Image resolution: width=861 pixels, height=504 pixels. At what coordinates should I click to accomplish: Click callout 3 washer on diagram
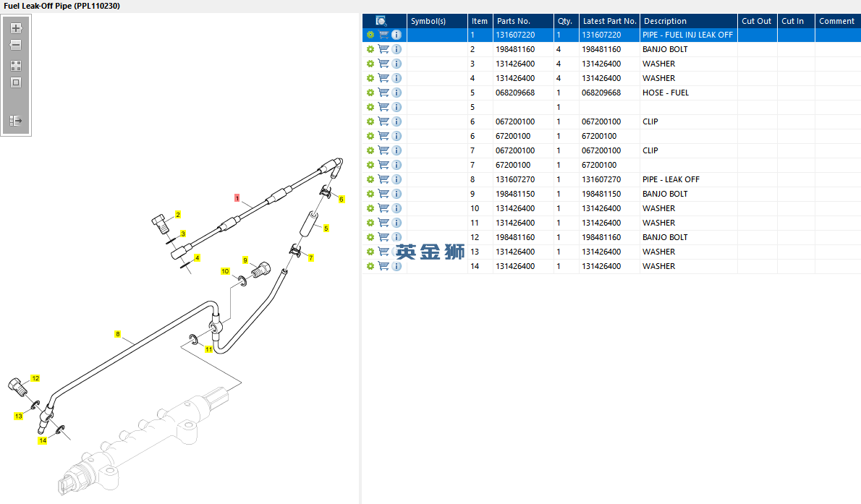click(183, 234)
